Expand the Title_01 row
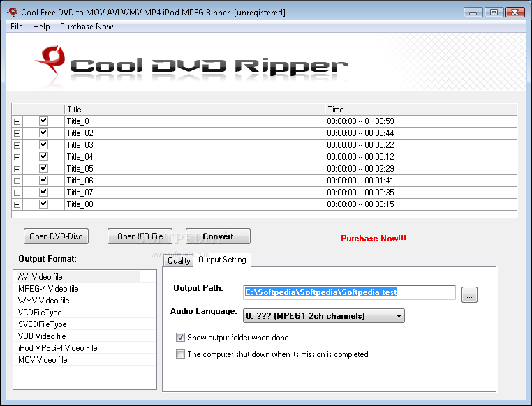This screenshot has width=532, height=406. [17, 121]
